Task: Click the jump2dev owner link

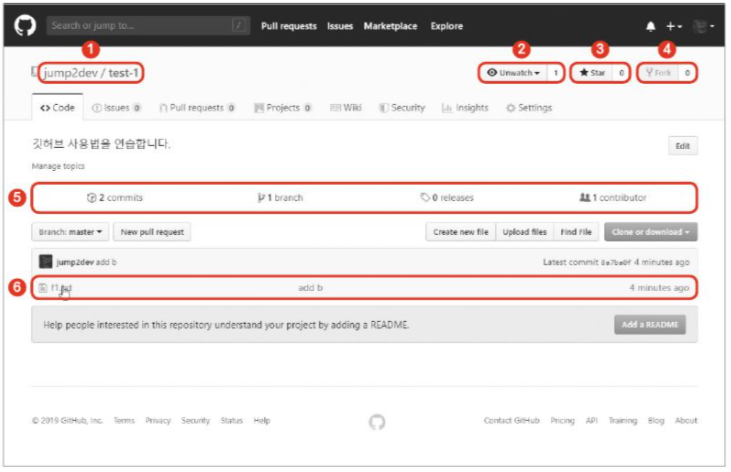Action: click(71, 73)
